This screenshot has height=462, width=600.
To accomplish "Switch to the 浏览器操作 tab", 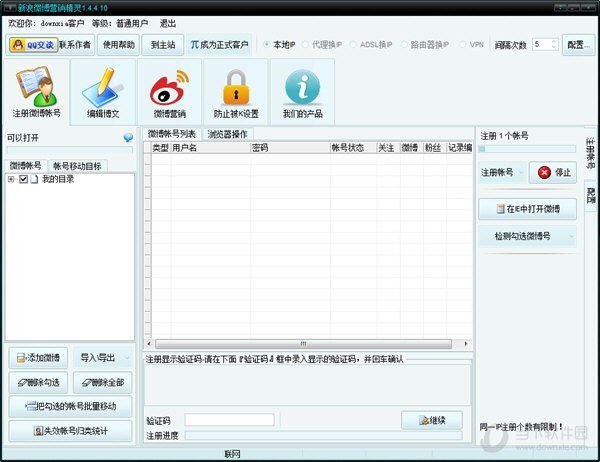I will pos(227,134).
